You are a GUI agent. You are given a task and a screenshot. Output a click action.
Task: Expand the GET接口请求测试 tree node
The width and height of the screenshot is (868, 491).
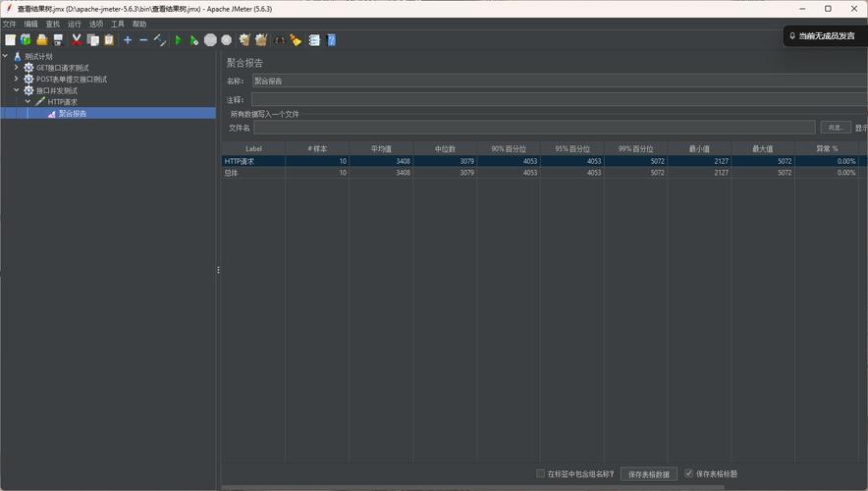tap(16, 67)
